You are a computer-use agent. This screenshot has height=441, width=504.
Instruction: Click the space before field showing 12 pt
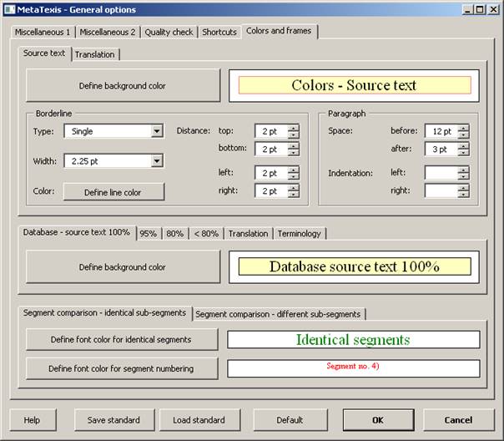click(x=441, y=131)
